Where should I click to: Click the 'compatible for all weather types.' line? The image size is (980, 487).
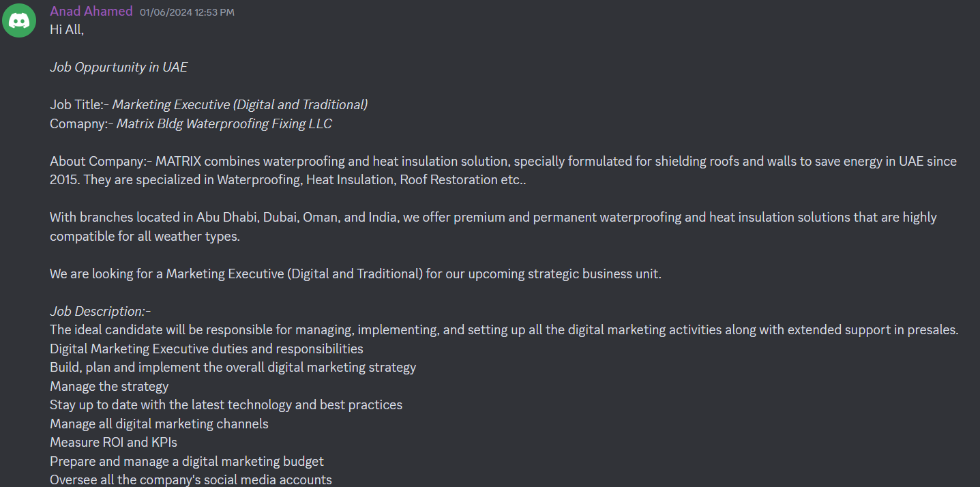(x=145, y=237)
